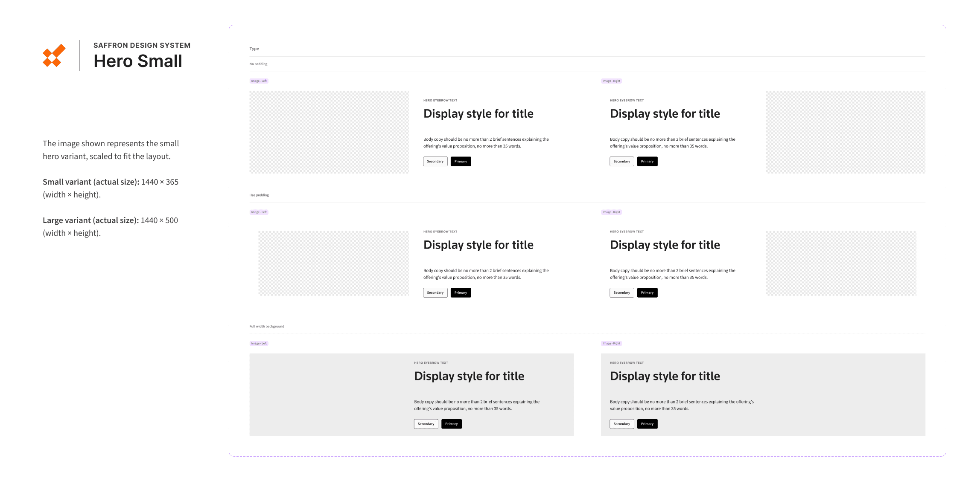Click Secondary in Full width background image-right hero
This screenshot has width=980, height=481.
point(621,424)
